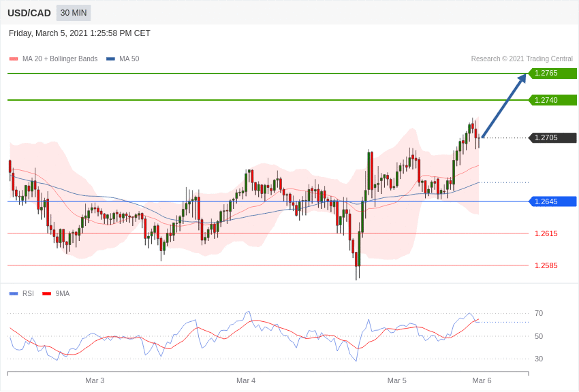This screenshot has height=392, width=579.
Task: Click the date and time stamp text
Action: [80, 33]
